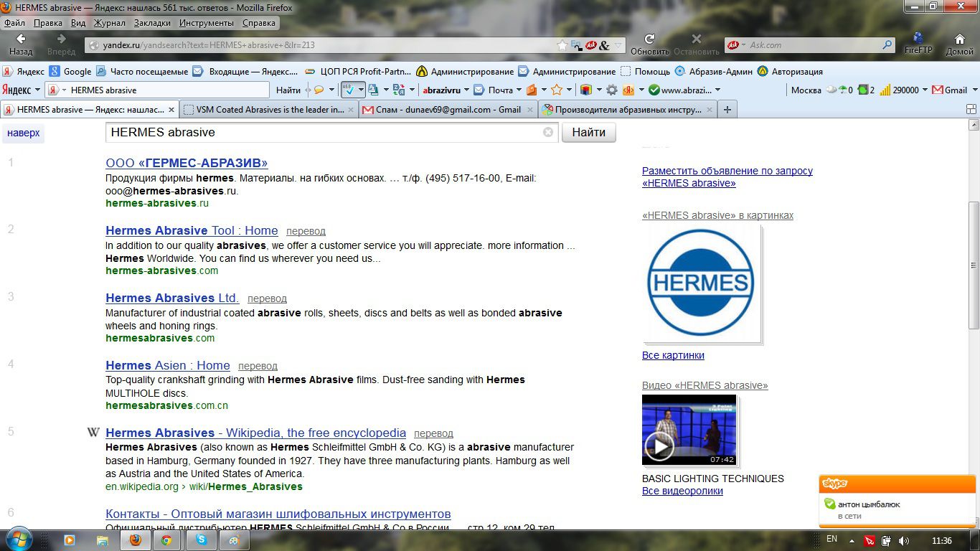Click the Gmail icon in Yandex Bar
Screen dimensions: 980x551
click(x=936, y=90)
